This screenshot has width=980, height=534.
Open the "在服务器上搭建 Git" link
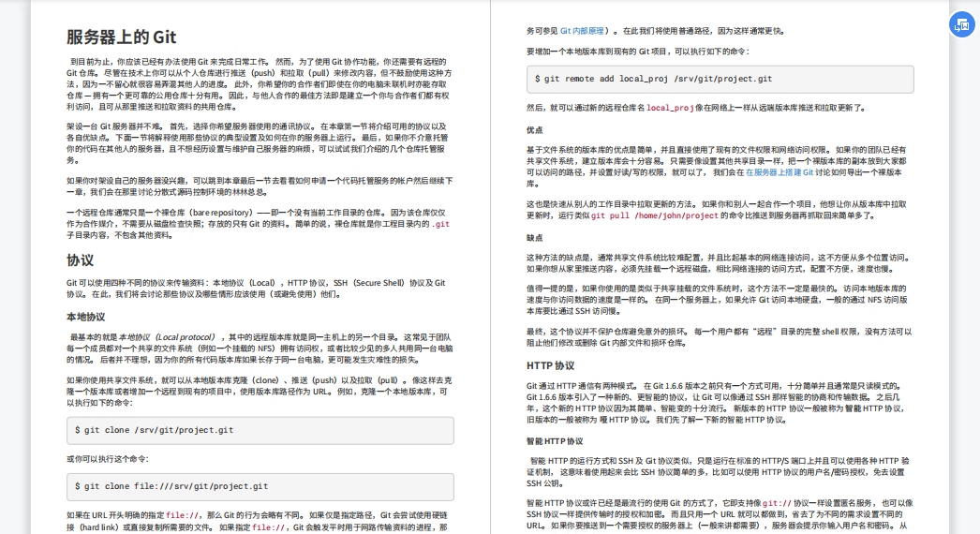click(x=780, y=172)
